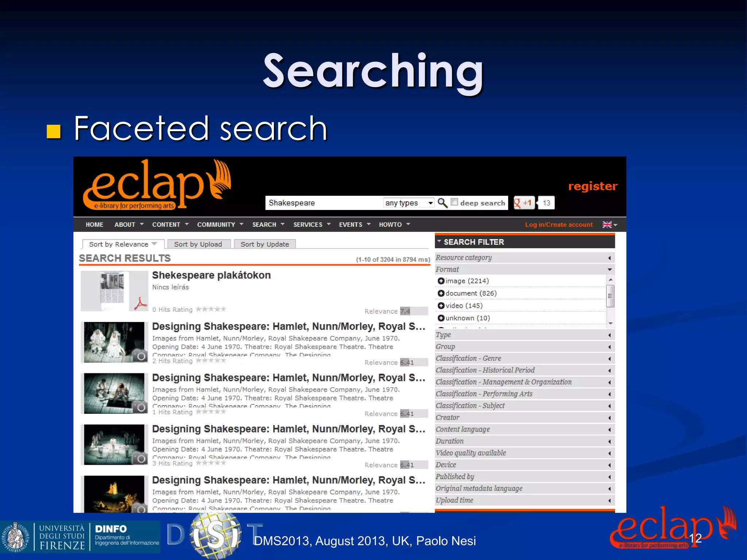Click the Format list scroll-up arrow
Screen dimensions: 747x560
(x=610, y=280)
